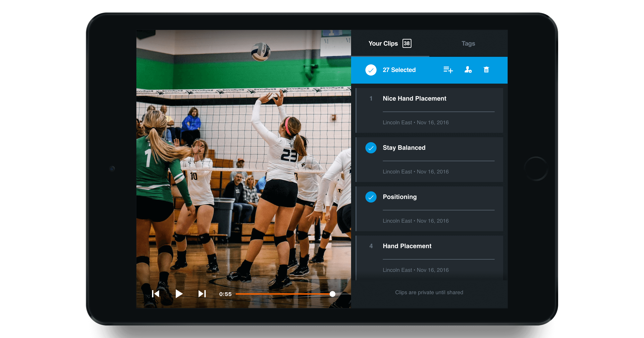Open the Hand Placement clip title
The width and height of the screenshot is (644, 338).
(x=407, y=246)
